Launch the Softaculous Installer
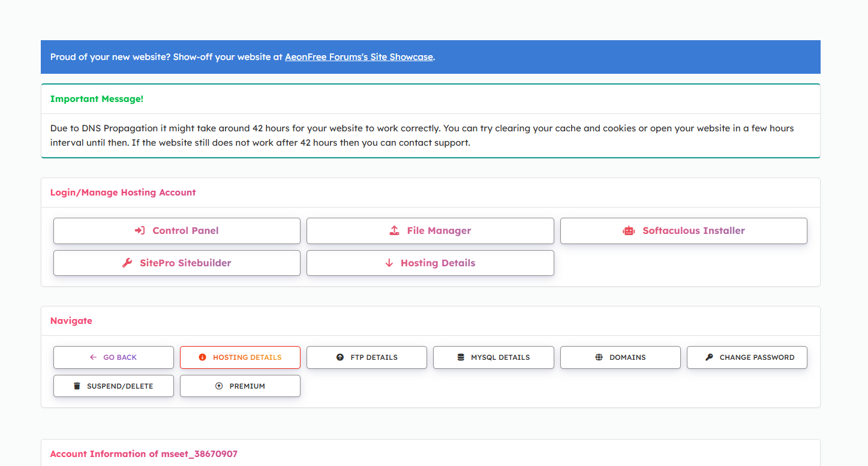868x466 pixels. [684, 231]
